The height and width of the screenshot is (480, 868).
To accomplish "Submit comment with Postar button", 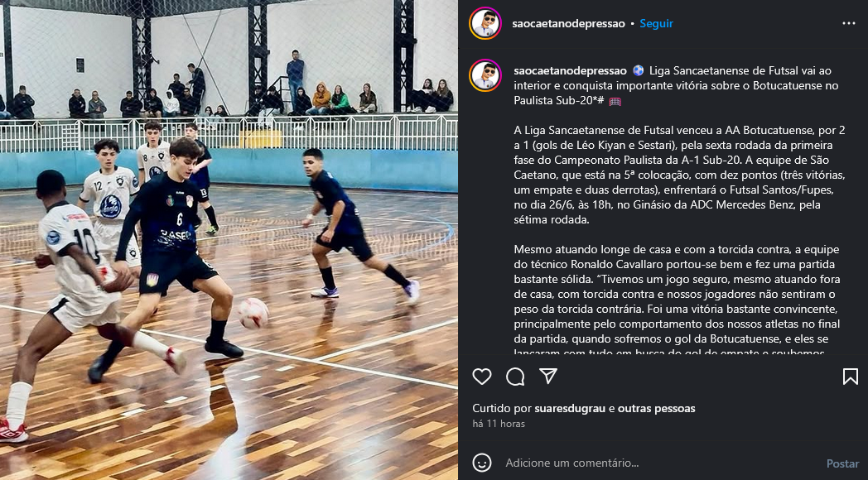I will [x=842, y=463].
